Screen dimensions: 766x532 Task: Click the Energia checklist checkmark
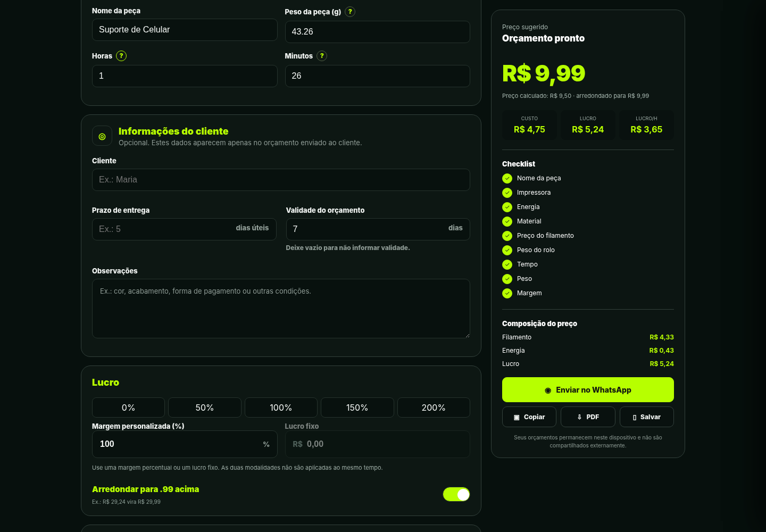[x=507, y=207]
